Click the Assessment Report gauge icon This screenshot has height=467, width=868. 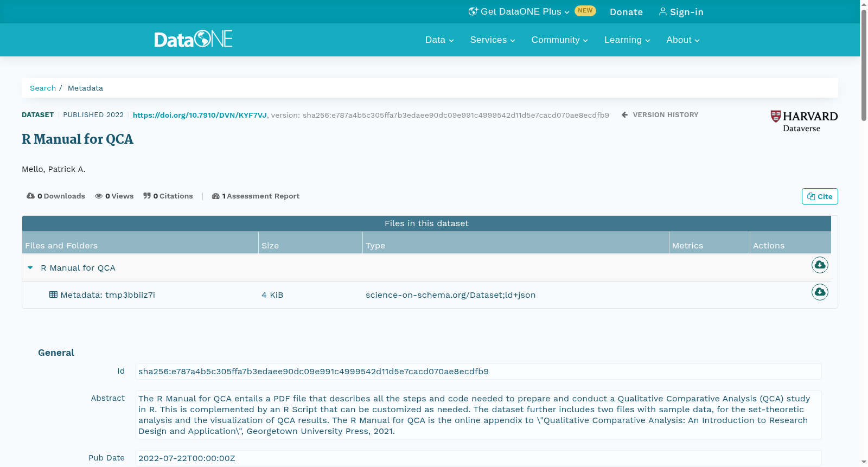216,196
